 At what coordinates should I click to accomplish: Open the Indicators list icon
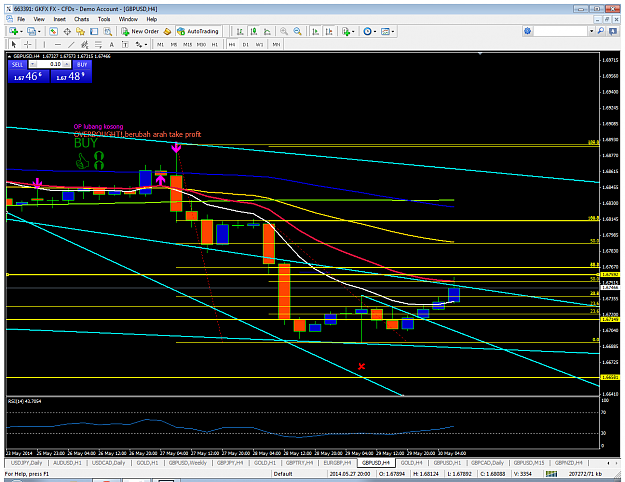(x=346, y=31)
